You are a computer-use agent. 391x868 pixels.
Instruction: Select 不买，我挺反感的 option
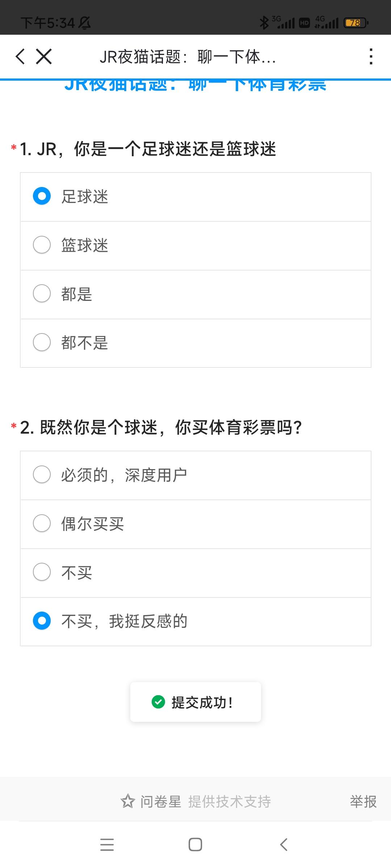point(42,621)
